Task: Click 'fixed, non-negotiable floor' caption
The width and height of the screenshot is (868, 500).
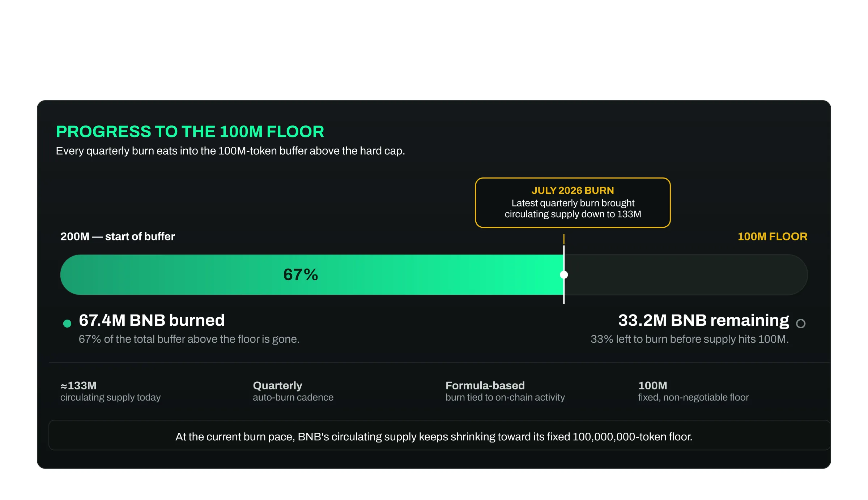Action: tap(693, 397)
